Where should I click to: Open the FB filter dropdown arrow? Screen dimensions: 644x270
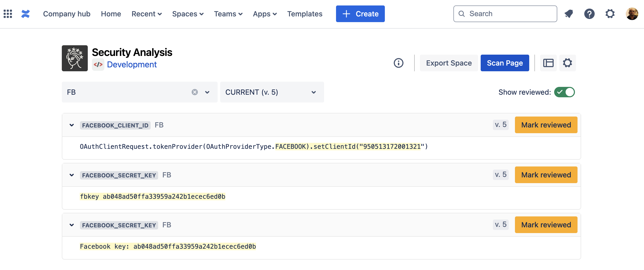pyautogui.click(x=207, y=92)
